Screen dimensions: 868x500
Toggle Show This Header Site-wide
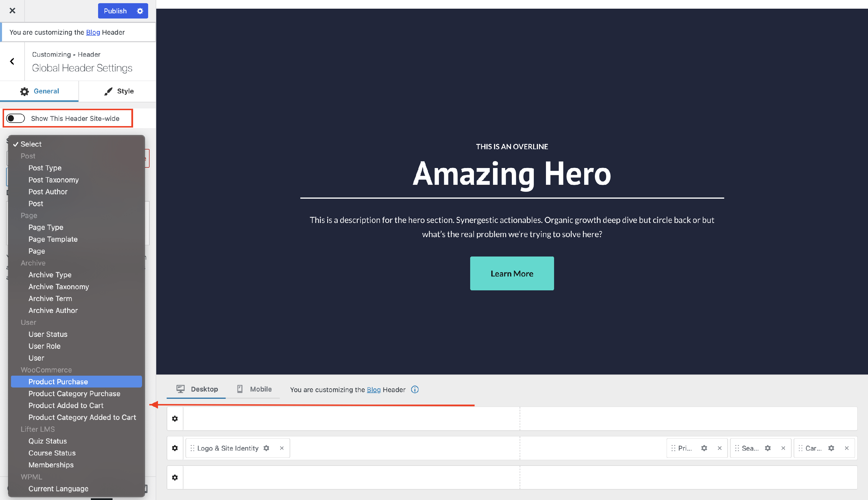coord(16,119)
